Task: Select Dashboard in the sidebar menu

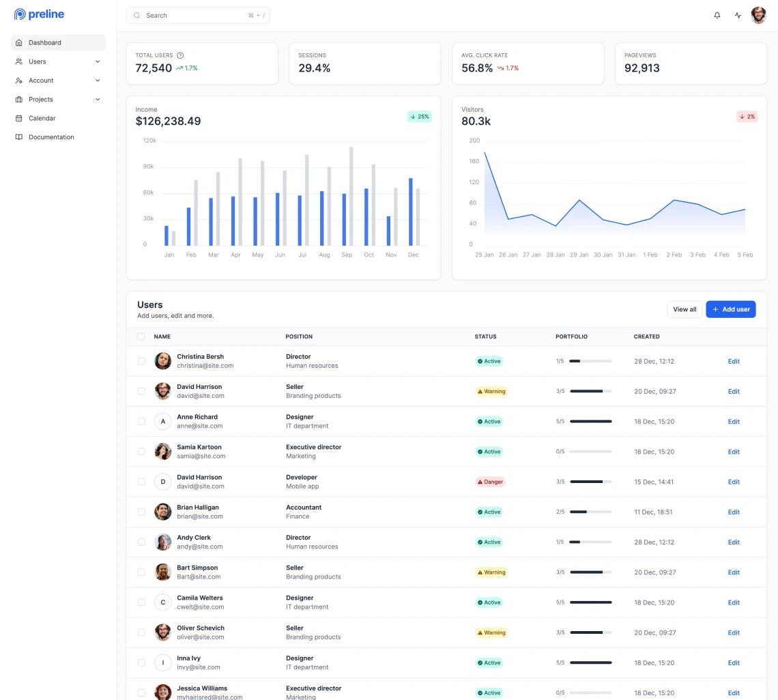Action: [44, 42]
